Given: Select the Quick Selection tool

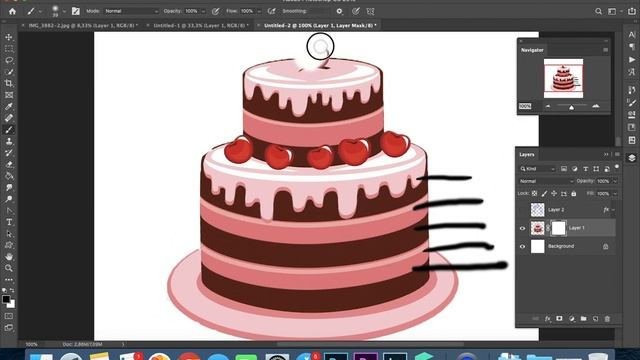Looking at the screenshot, I should tap(9, 72).
